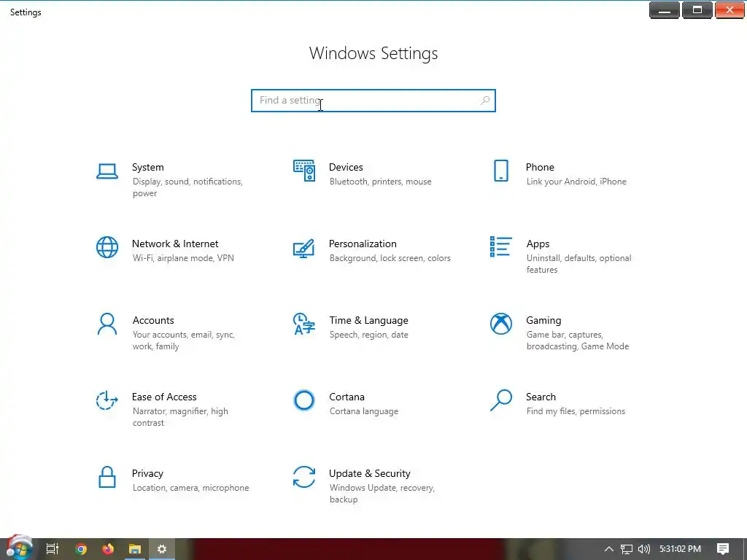The width and height of the screenshot is (747, 560).
Task: Open the Privacy padlock icon
Action: (107, 477)
